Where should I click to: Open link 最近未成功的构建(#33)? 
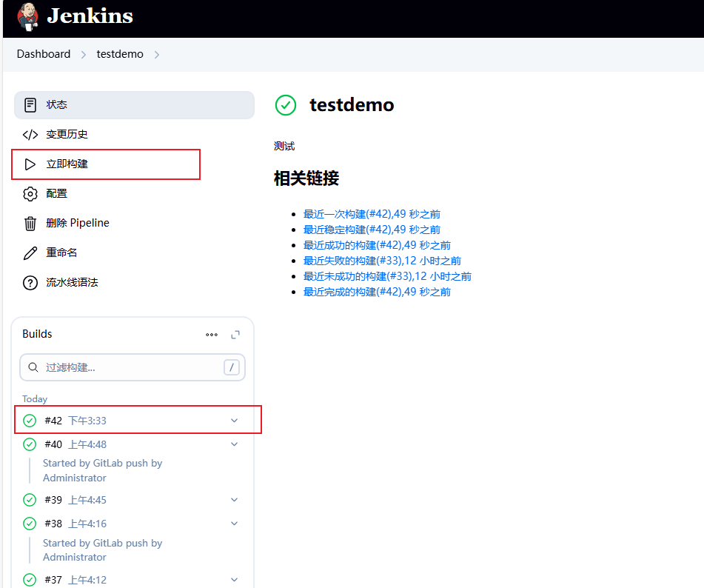[x=387, y=276]
